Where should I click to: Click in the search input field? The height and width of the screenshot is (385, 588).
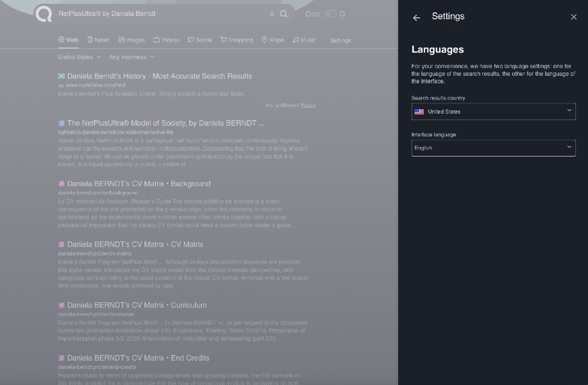pyautogui.click(x=161, y=14)
